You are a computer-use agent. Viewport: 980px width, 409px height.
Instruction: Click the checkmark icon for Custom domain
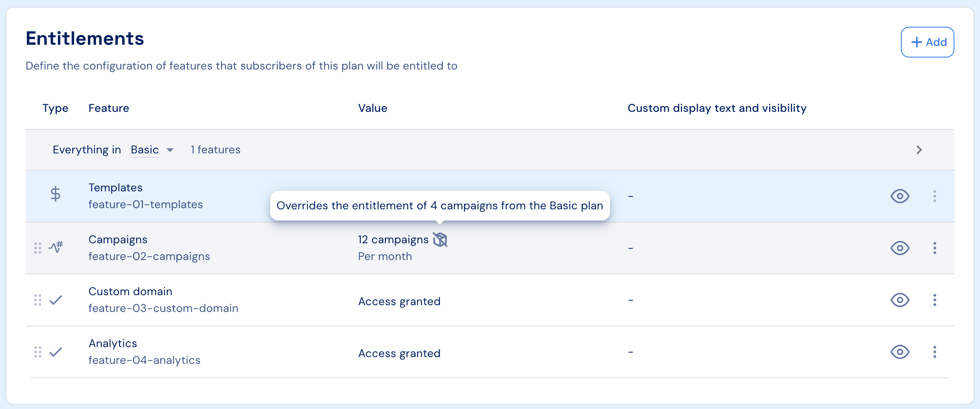pyautogui.click(x=56, y=300)
